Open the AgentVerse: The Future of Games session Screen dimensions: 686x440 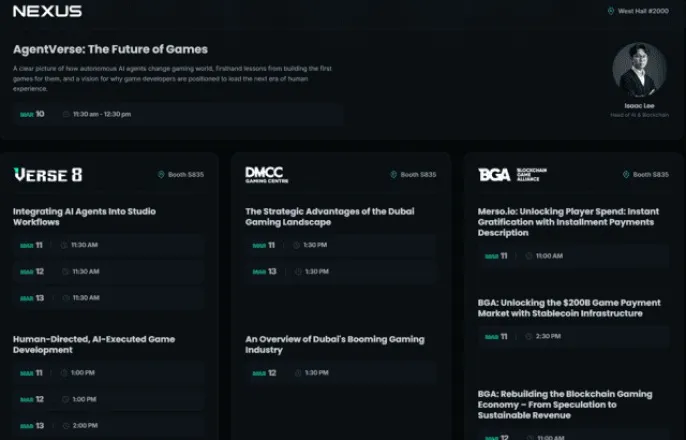(110, 49)
